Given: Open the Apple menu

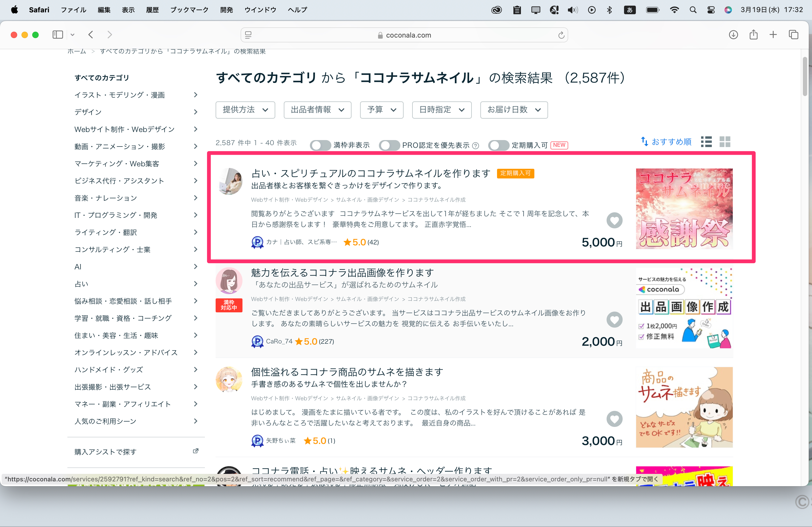Looking at the screenshot, I should 14,10.
